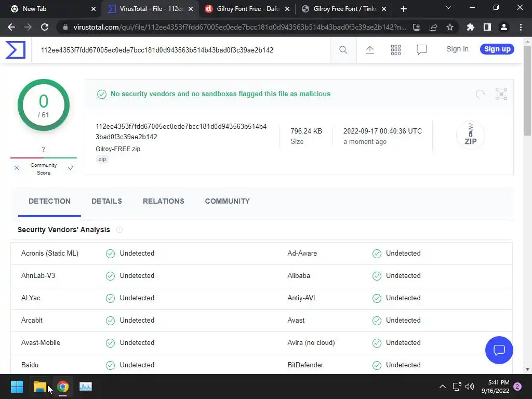Click Chrome icon in taskbar

tap(63, 387)
